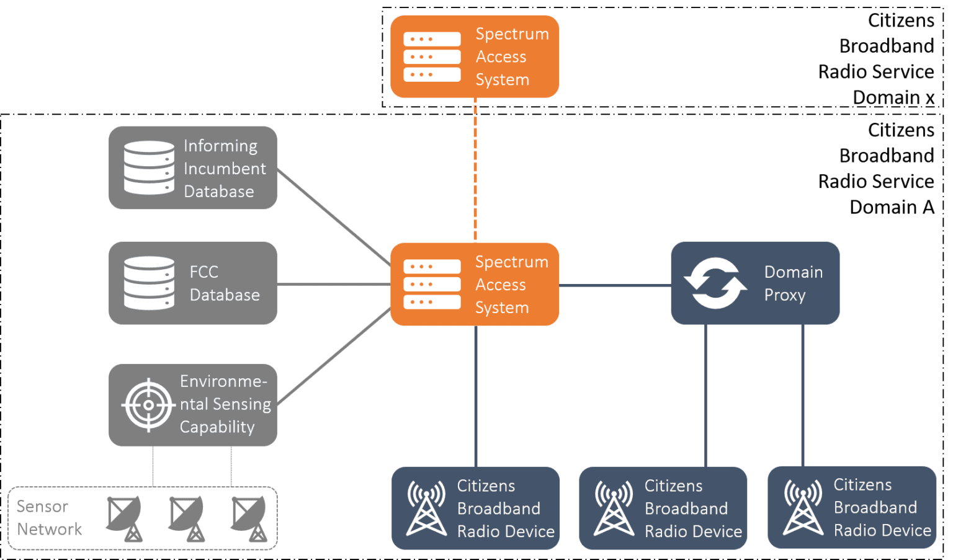Select the Sensor Network label
The height and width of the screenshot is (560, 953).
pyautogui.click(x=49, y=518)
